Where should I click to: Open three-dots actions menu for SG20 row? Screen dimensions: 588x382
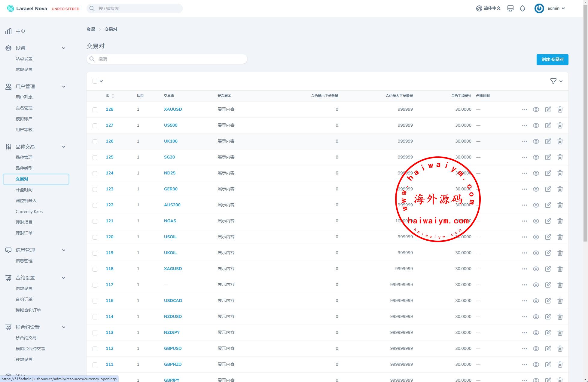tap(524, 157)
